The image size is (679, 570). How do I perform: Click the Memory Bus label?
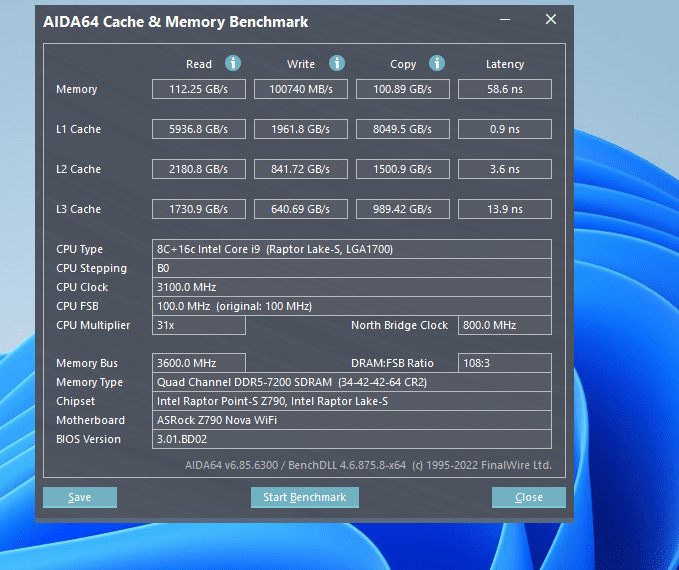coord(87,363)
